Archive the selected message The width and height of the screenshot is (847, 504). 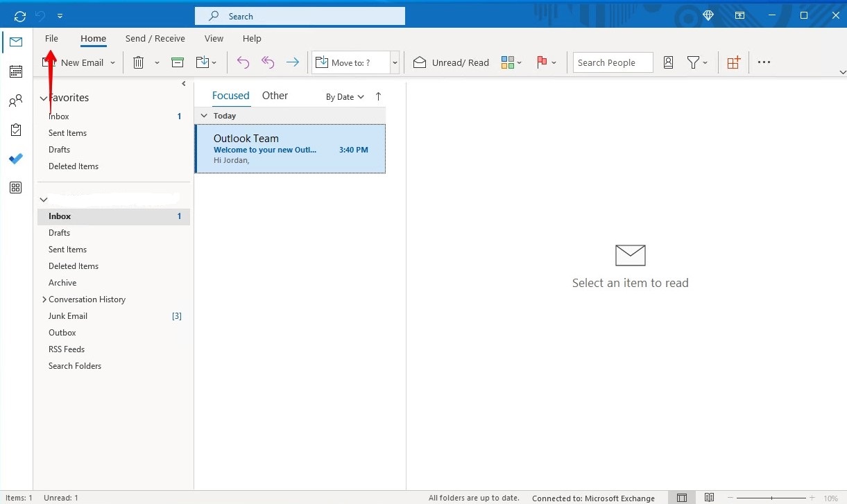(x=178, y=62)
